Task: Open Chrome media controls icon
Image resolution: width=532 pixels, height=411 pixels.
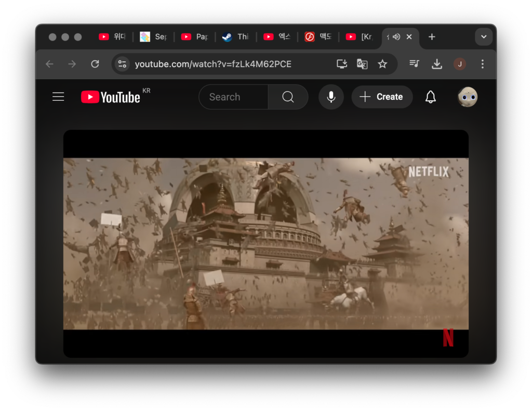Action: [414, 64]
